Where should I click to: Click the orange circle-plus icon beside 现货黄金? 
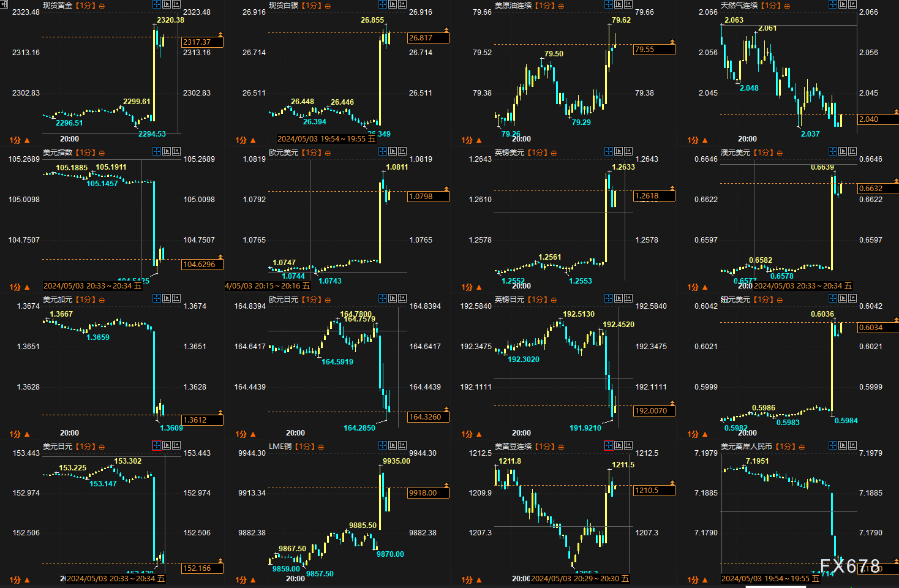click(x=102, y=6)
